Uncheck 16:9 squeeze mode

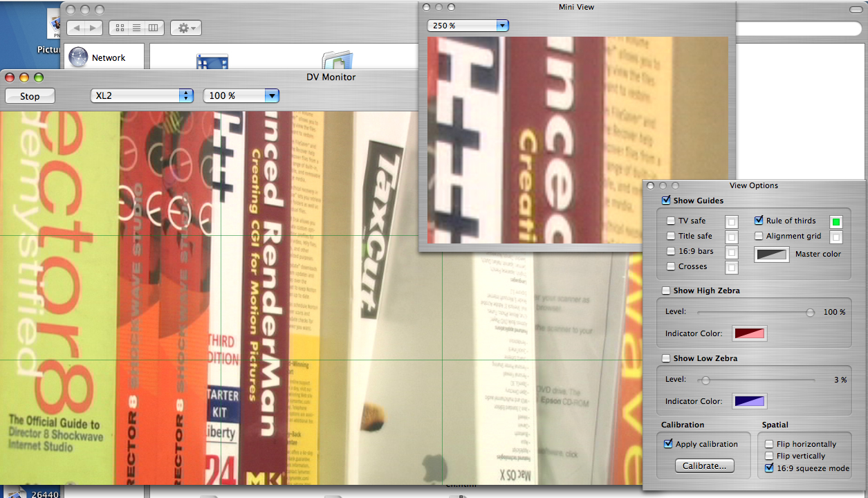pos(769,468)
